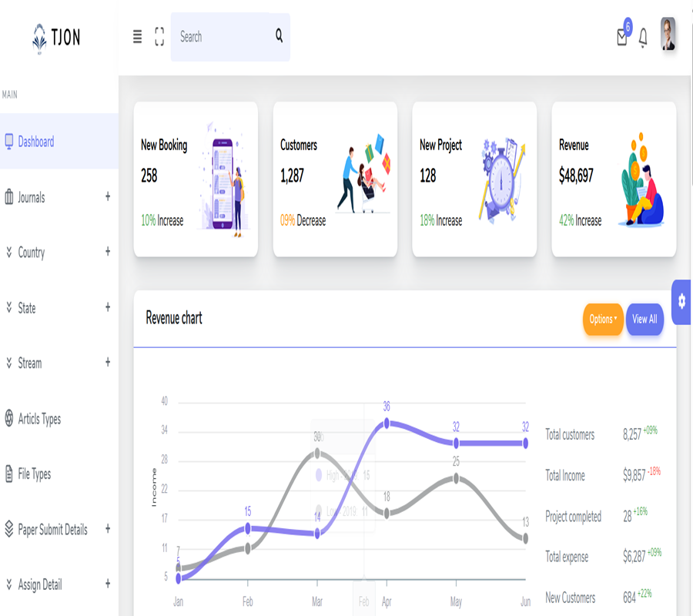This screenshot has height=616, width=693.
Task: Click the TJON logo
Action: pos(56,37)
